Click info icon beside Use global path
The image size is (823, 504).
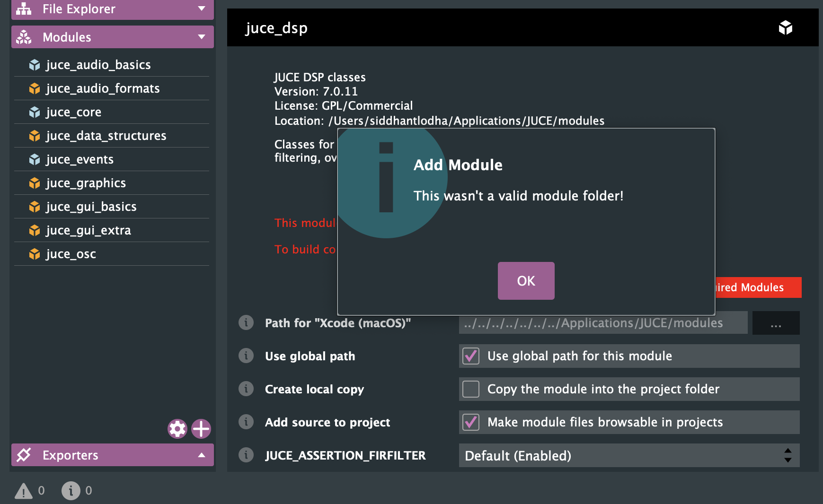click(246, 356)
